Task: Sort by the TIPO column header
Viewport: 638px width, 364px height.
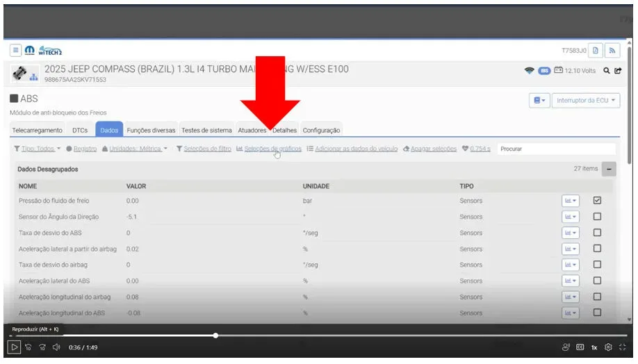Action: point(467,186)
